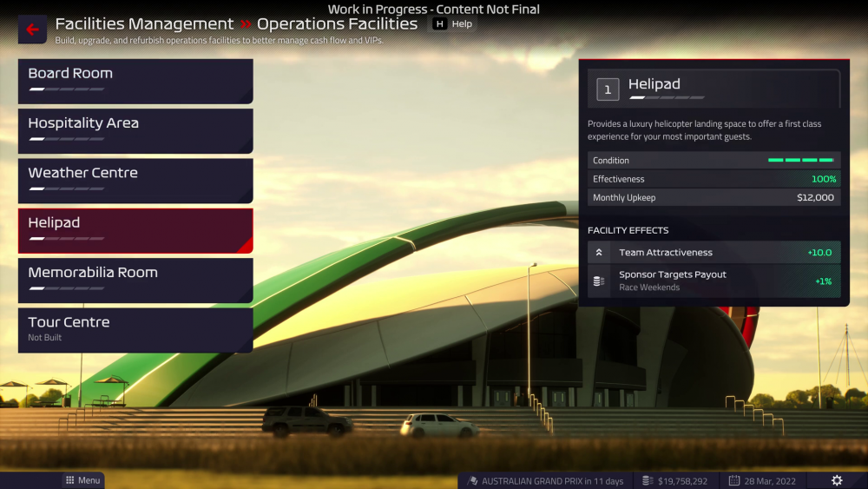The image size is (868, 489).
Task: Click the Not Built label
Action: point(45,337)
